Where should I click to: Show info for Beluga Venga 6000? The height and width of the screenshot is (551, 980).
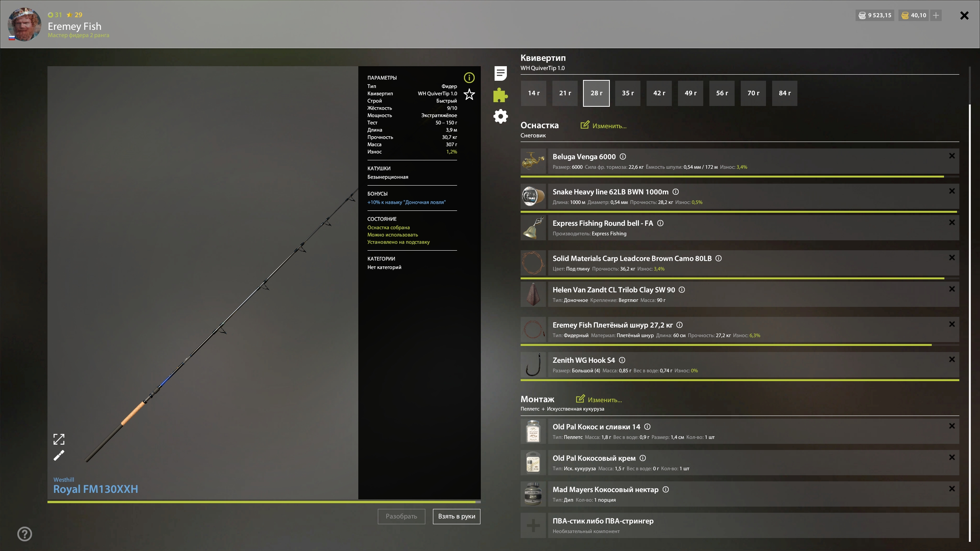623,156
